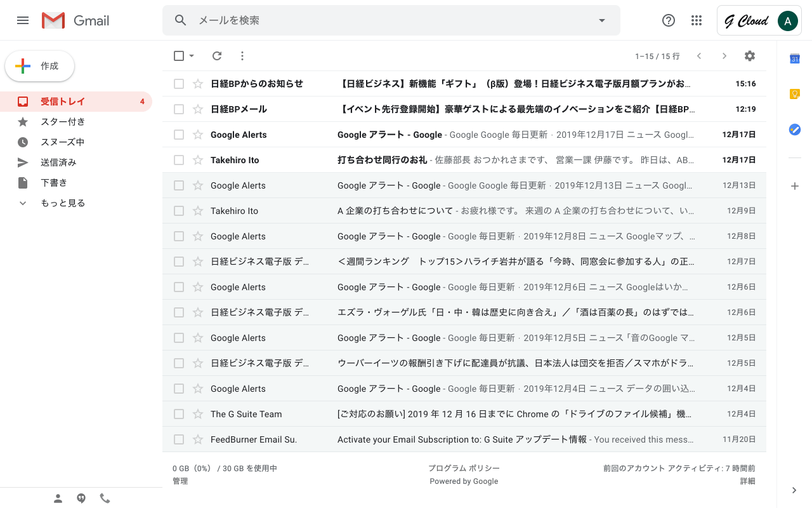The height and width of the screenshot is (508, 812).
Task: Go to the newer messages arrow
Action: pyautogui.click(x=699, y=56)
